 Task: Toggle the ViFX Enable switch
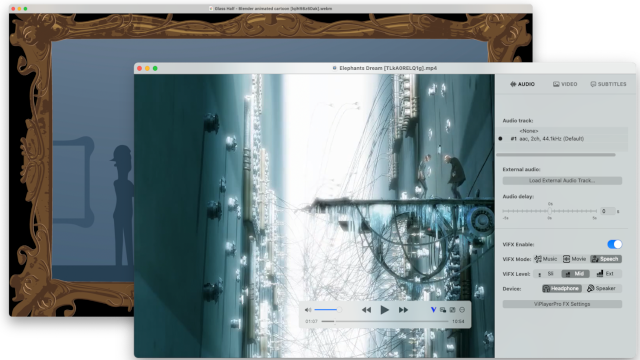[x=615, y=244]
